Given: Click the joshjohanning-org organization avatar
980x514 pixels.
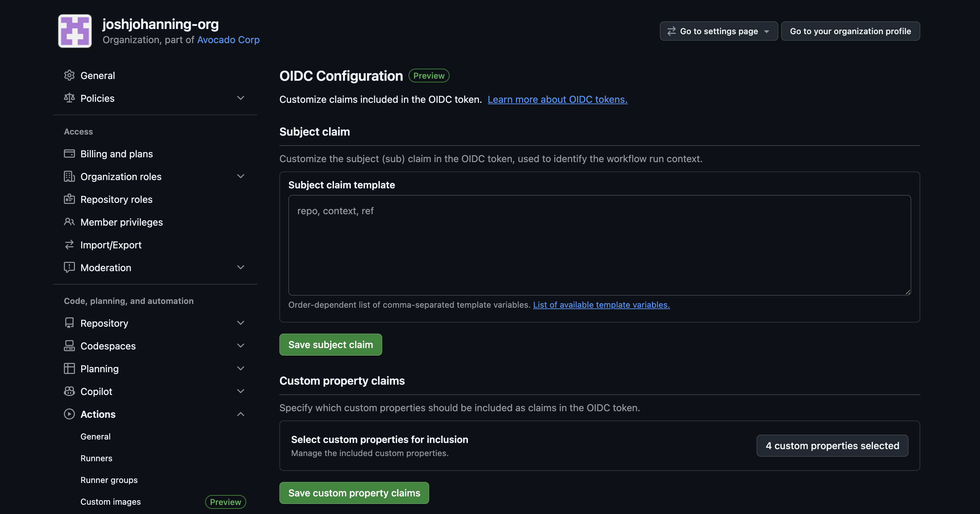Looking at the screenshot, I should (x=75, y=31).
